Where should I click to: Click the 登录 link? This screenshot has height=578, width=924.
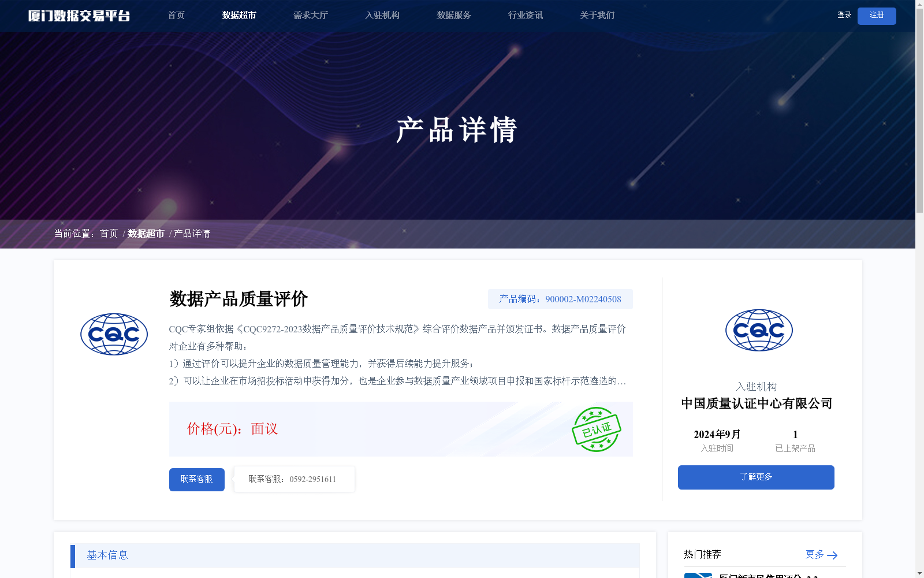pos(844,15)
